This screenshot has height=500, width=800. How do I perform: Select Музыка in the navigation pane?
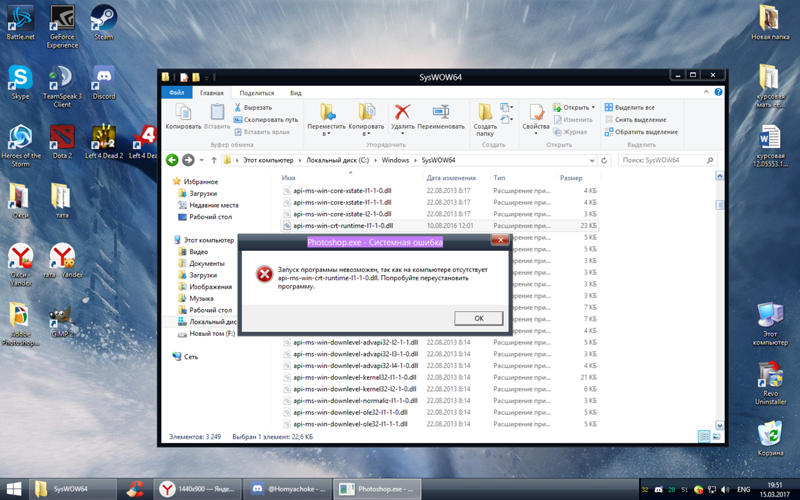(x=196, y=298)
